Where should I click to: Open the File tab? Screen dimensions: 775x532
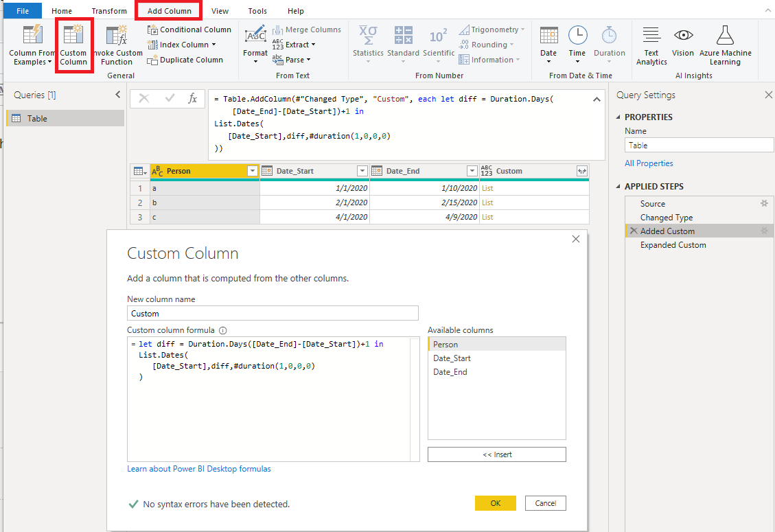(x=23, y=11)
